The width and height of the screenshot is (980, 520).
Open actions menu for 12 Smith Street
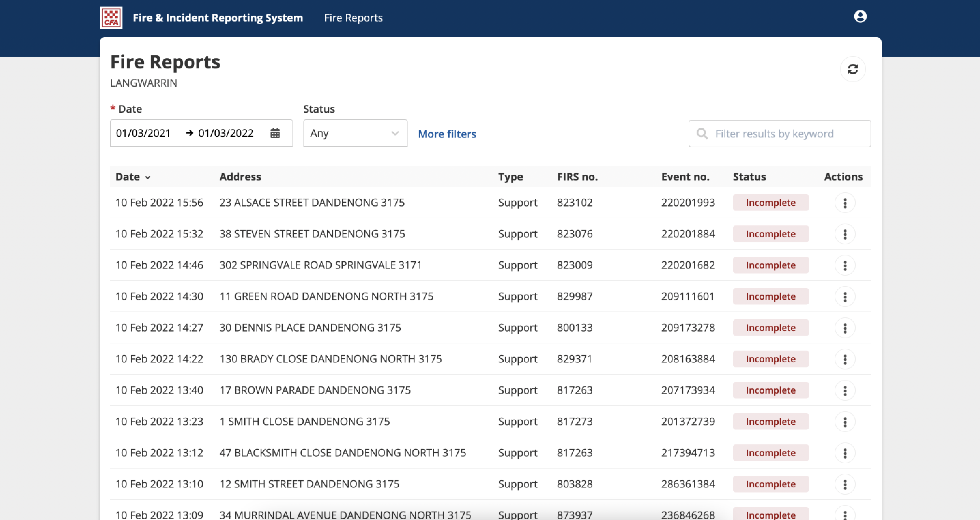click(x=845, y=484)
